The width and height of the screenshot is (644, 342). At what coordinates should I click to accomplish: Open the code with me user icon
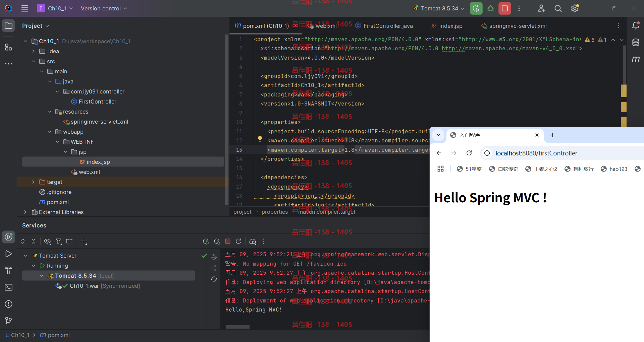click(x=541, y=8)
